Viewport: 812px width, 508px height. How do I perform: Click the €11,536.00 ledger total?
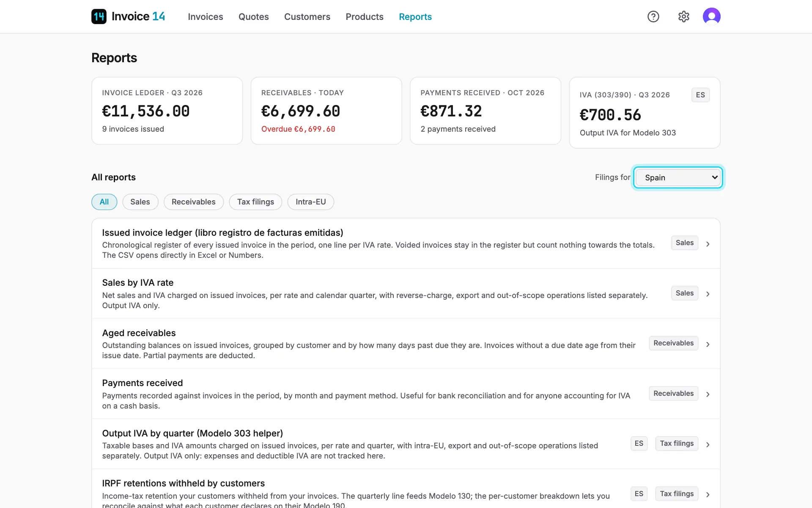(146, 111)
